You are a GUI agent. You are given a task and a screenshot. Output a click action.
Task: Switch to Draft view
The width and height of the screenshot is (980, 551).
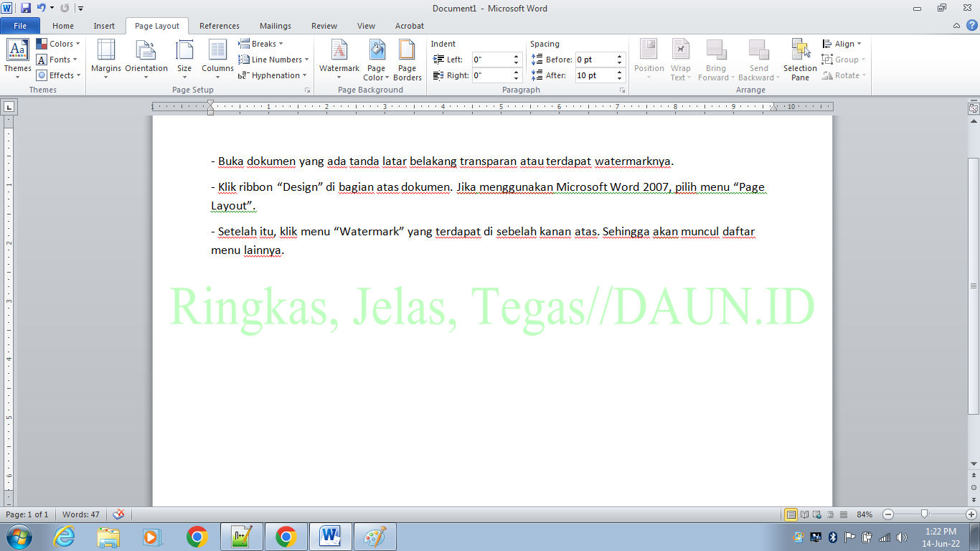pyautogui.click(x=843, y=514)
